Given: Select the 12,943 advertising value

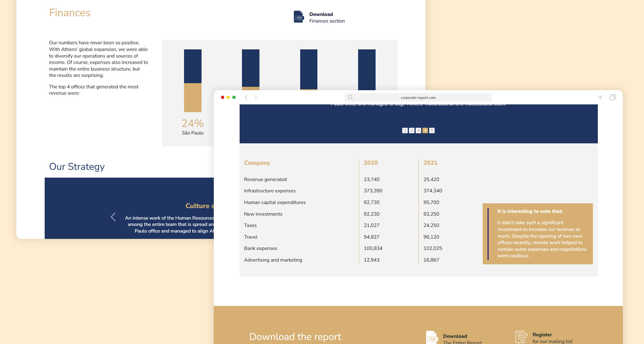Looking at the screenshot, I should click(372, 260).
